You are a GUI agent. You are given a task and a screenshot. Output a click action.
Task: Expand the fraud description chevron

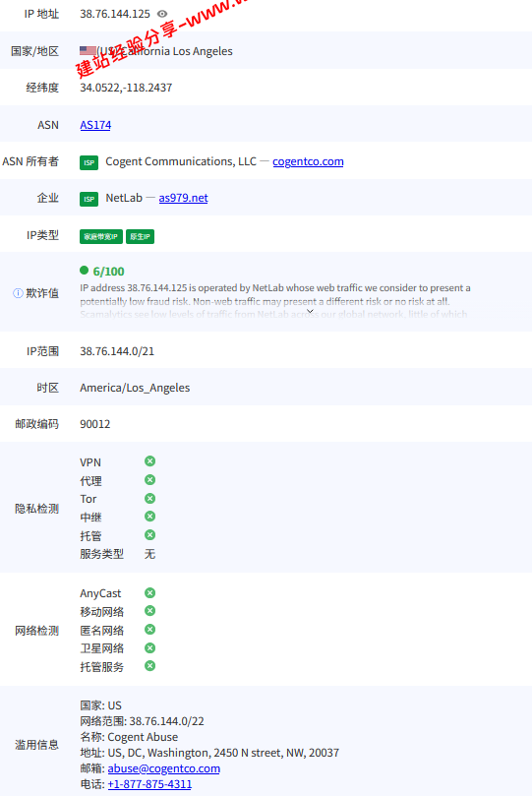coord(310,311)
